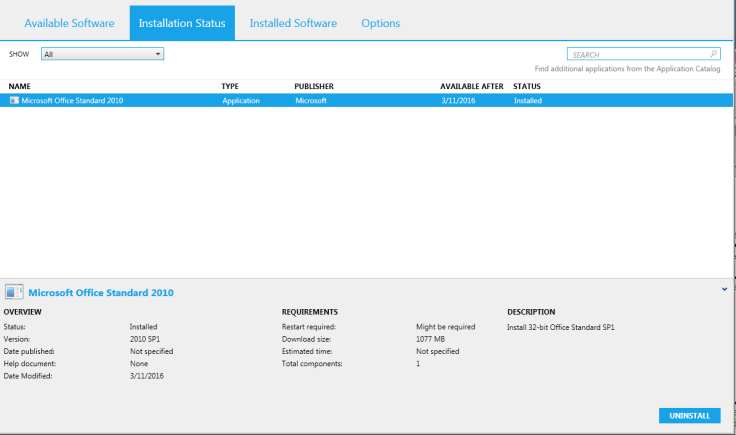Click the search magnifier icon
Screen dimensions: 736x435
pos(713,54)
